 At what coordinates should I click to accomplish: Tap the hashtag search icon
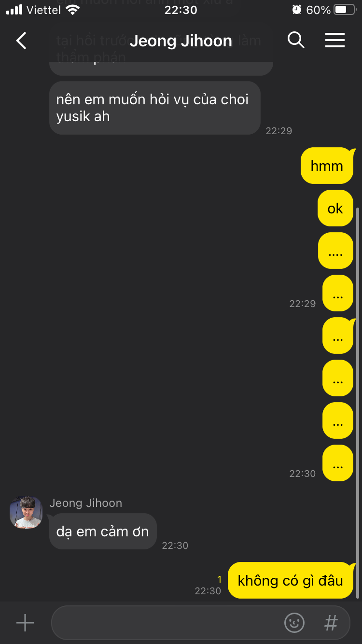pyautogui.click(x=331, y=623)
